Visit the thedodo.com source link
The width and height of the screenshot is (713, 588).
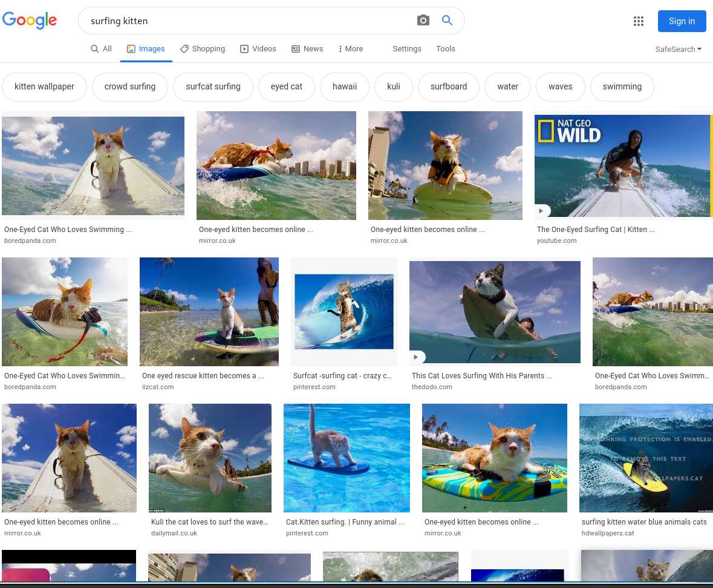pyautogui.click(x=432, y=387)
